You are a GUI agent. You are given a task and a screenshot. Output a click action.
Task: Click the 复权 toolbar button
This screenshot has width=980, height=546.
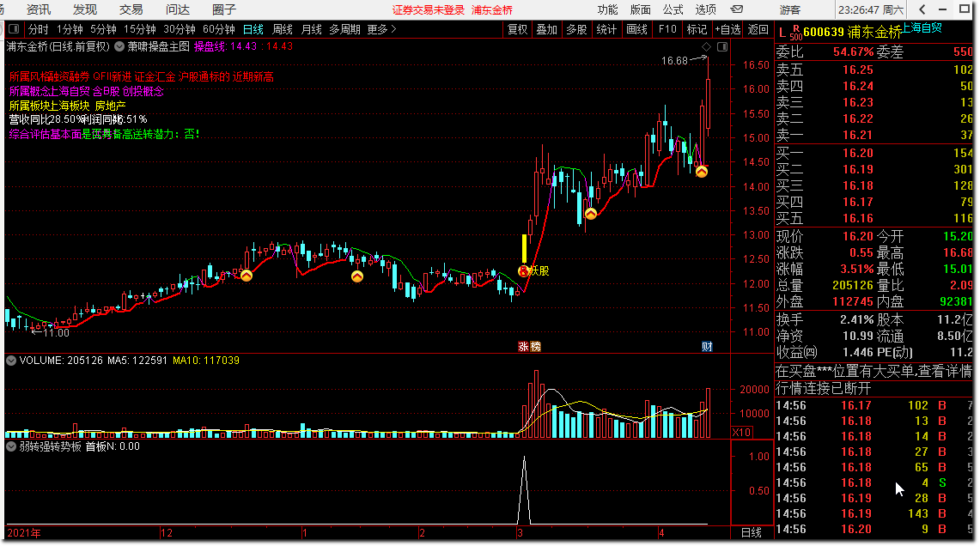518,29
